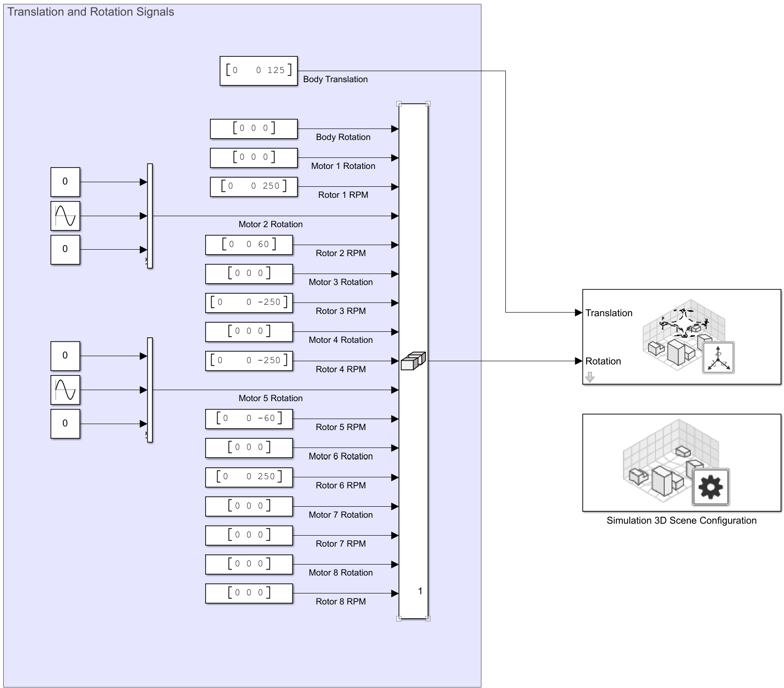Click the gray down-arrow inside the actor block

pos(590,378)
